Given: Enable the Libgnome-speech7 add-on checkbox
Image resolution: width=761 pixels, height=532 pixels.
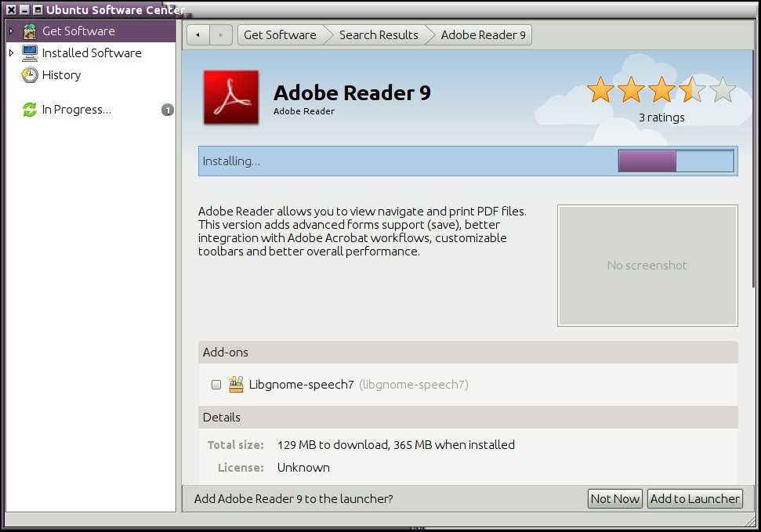Looking at the screenshot, I should [x=216, y=385].
